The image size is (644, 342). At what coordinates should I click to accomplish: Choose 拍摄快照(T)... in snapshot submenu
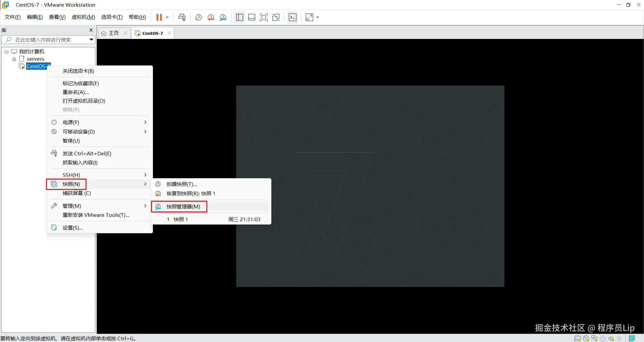pos(211,184)
